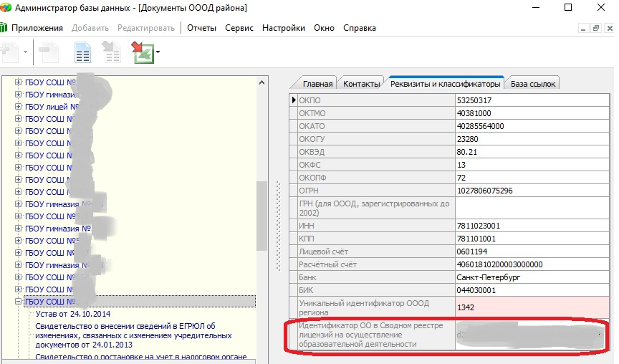The width and height of the screenshot is (619, 364).
Task: Click the blue table document icon
Action: 83,52
